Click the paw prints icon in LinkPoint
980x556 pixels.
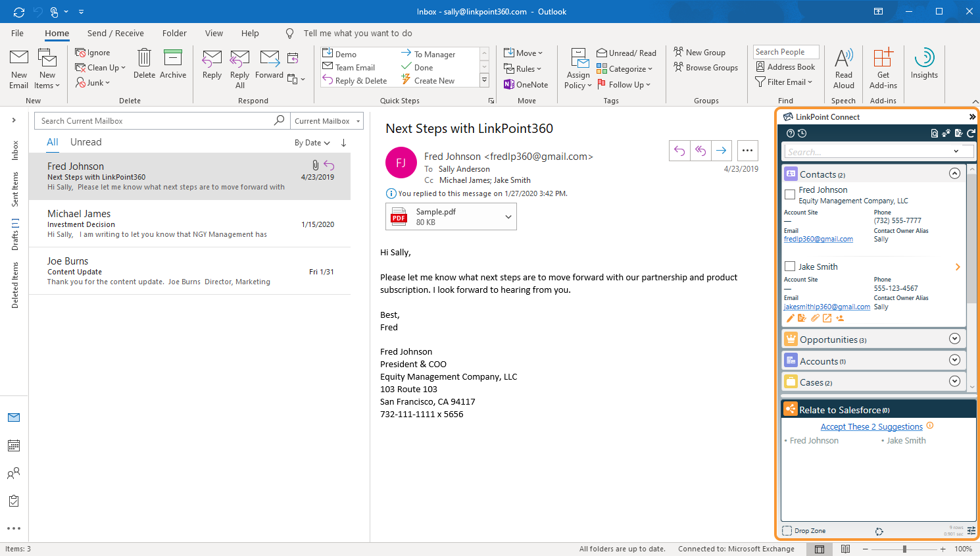(946, 134)
